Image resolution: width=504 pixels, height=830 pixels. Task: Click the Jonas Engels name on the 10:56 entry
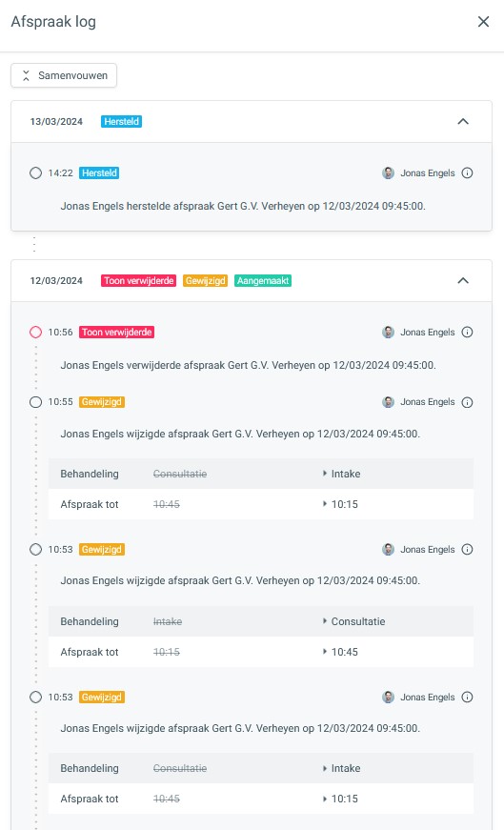pos(427,333)
